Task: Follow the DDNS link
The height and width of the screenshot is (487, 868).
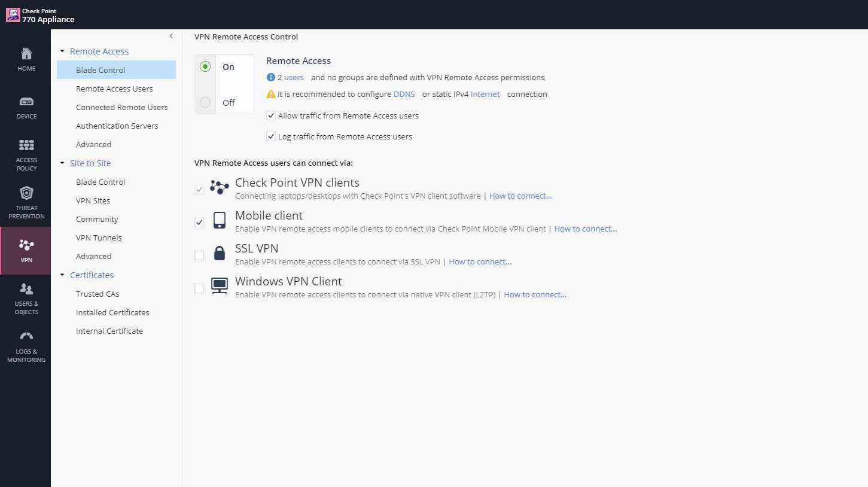Action: pos(404,94)
